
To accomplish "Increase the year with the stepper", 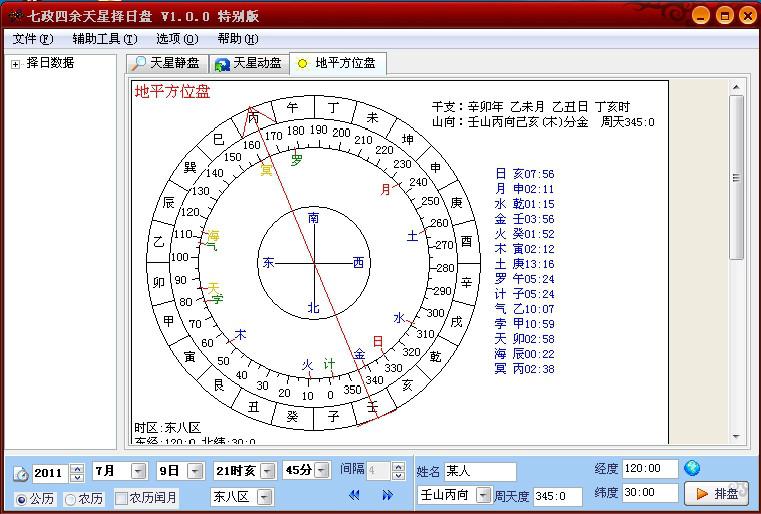I will 77,468.
